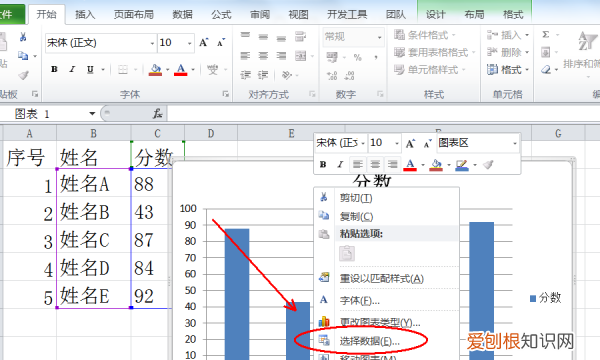Image resolution: width=600 pixels, height=360 pixels.
Task: Click 插入 in the cells group
Action: coord(508,35)
